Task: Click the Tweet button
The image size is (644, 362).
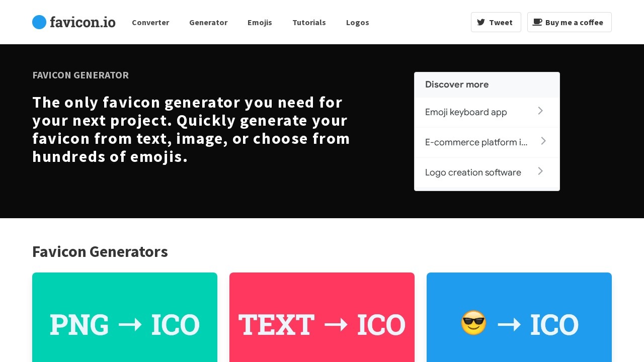Action: tap(496, 22)
